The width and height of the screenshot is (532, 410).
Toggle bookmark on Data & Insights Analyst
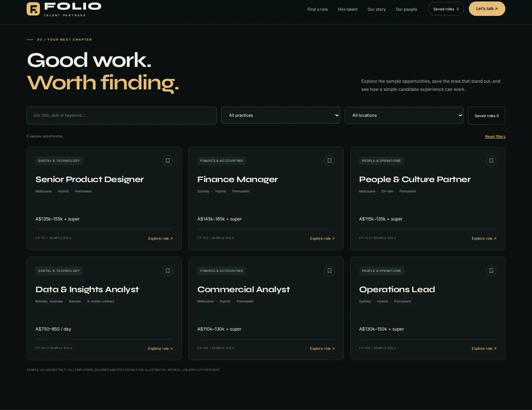click(168, 271)
